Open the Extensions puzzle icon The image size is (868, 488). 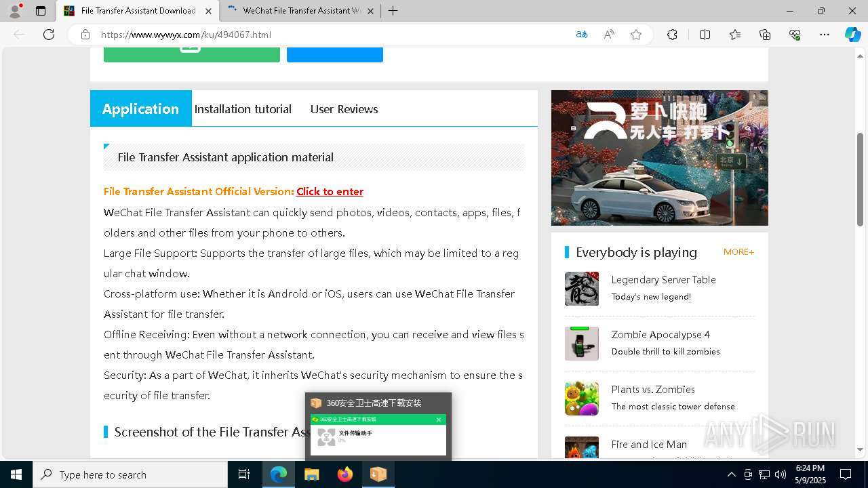pos(672,35)
